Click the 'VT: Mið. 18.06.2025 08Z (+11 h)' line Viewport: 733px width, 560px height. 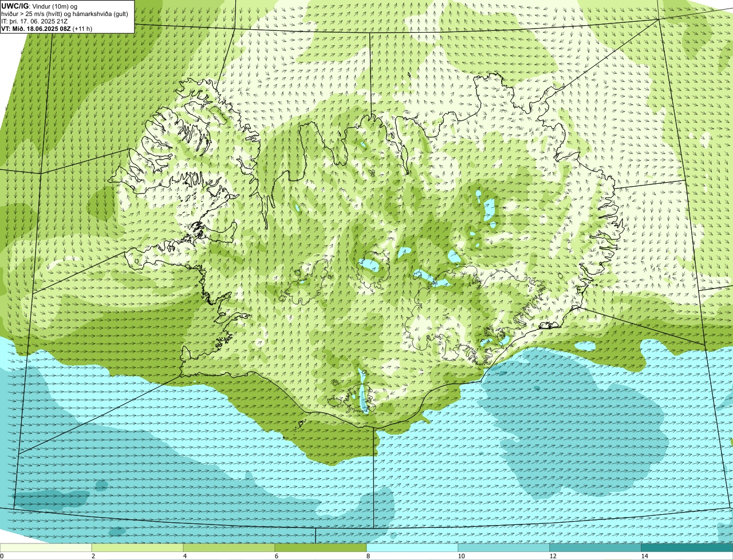[x=47, y=29]
